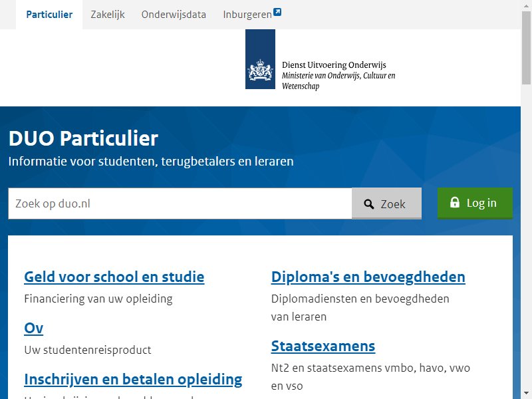Click the Zoek search button
Image resolution: width=532 pixels, height=399 pixels.
(387, 203)
